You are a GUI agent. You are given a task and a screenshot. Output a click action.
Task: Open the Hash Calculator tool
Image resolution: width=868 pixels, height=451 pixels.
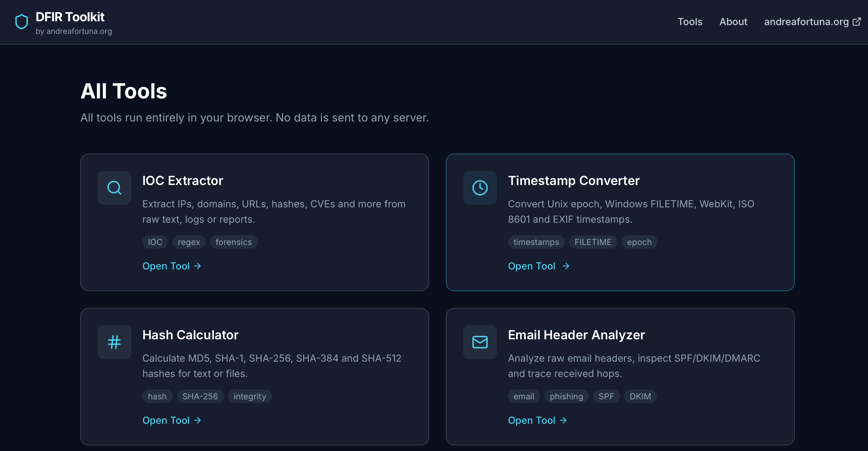point(166,420)
